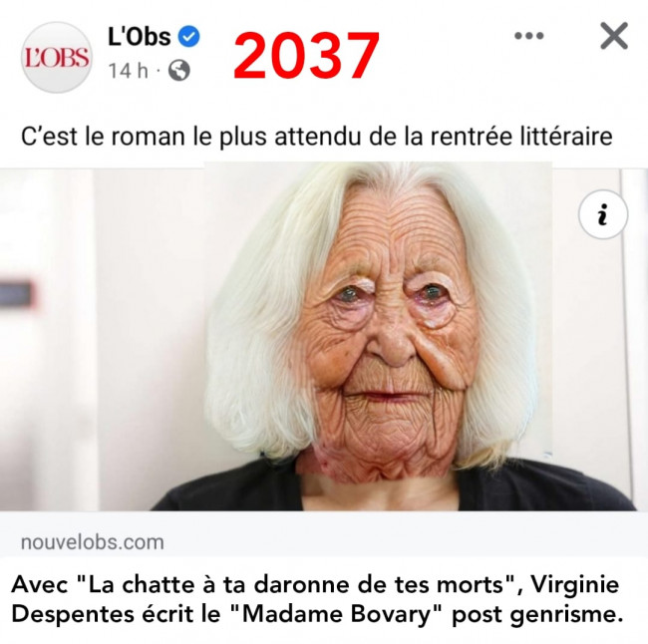Screen dimensions: 648x644
Task: Click the image info 'i' icon
Action: [603, 214]
